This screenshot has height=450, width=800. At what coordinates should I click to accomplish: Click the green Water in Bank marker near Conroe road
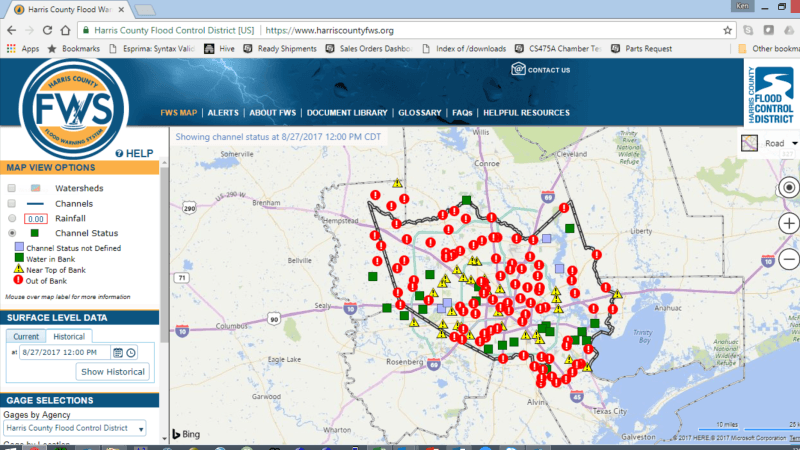[x=466, y=200]
